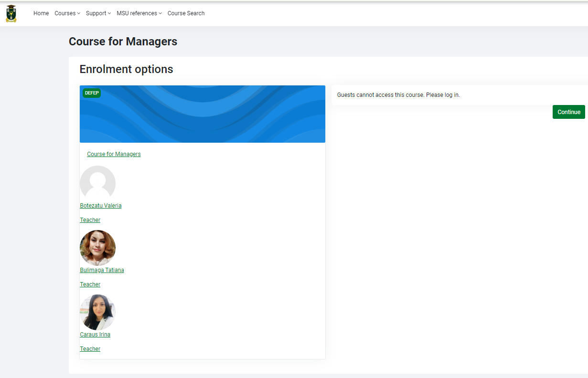This screenshot has width=588, height=378.
Task: Click the profile photo above Caraus Irina
Action: tap(97, 312)
